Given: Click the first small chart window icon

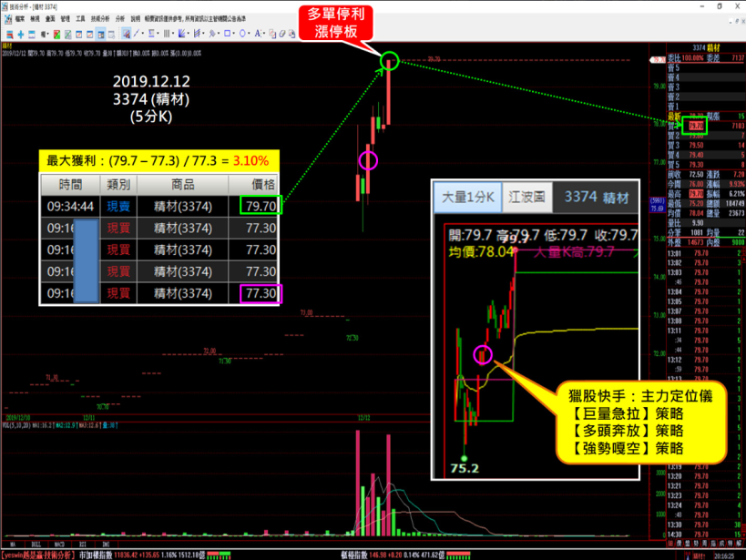Looking at the screenshot, I should click(x=79, y=35).
